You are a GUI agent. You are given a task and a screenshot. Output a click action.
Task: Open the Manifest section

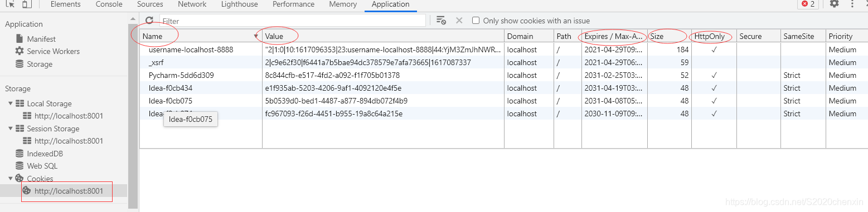pos(41,39)
